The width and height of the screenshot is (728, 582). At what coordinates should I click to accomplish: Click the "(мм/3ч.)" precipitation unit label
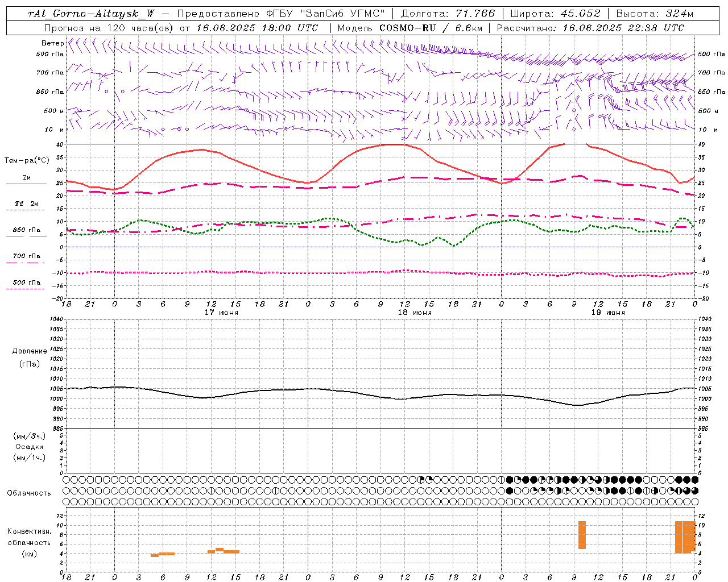coord(30,436)
